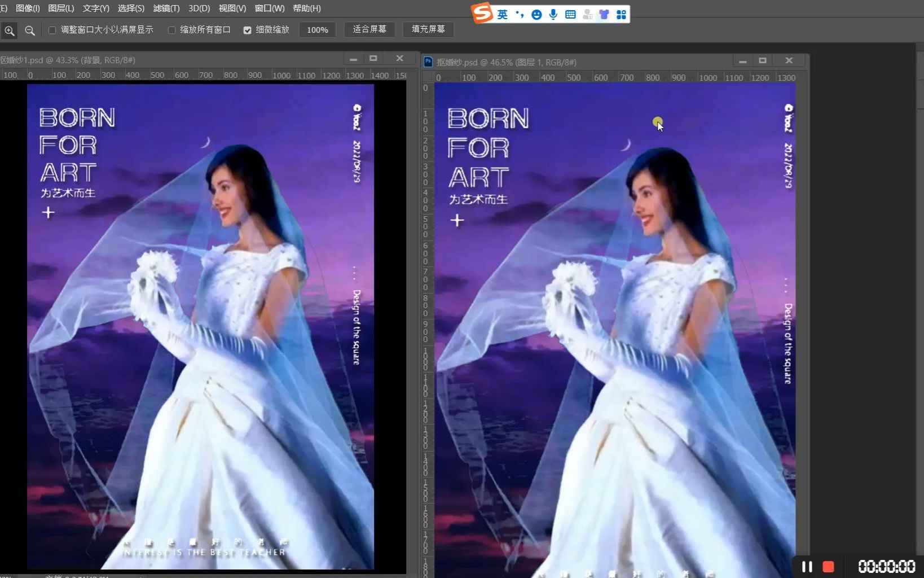
Task: Start Sogou voice input microphone
Action: tap(553, 14)
